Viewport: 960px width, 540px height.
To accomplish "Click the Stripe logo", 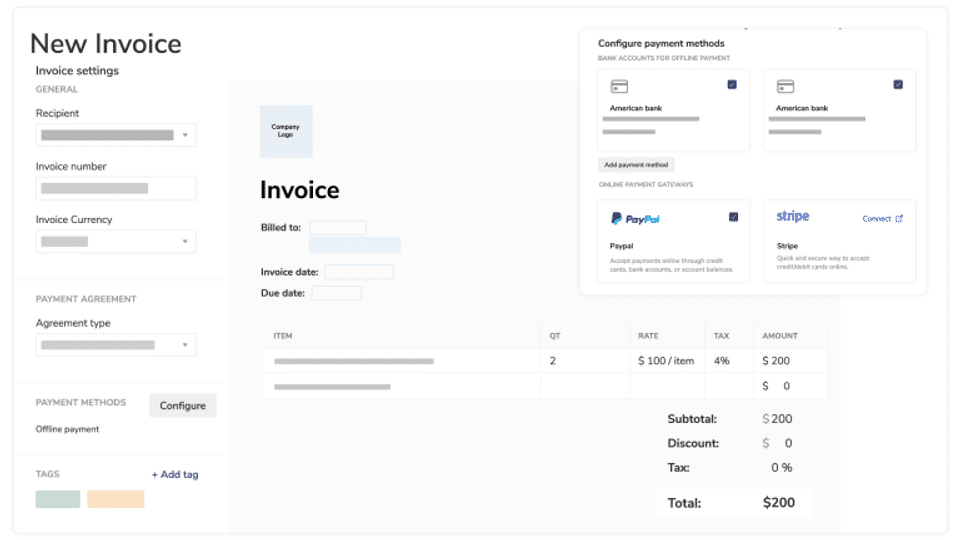I will (793, 216).
